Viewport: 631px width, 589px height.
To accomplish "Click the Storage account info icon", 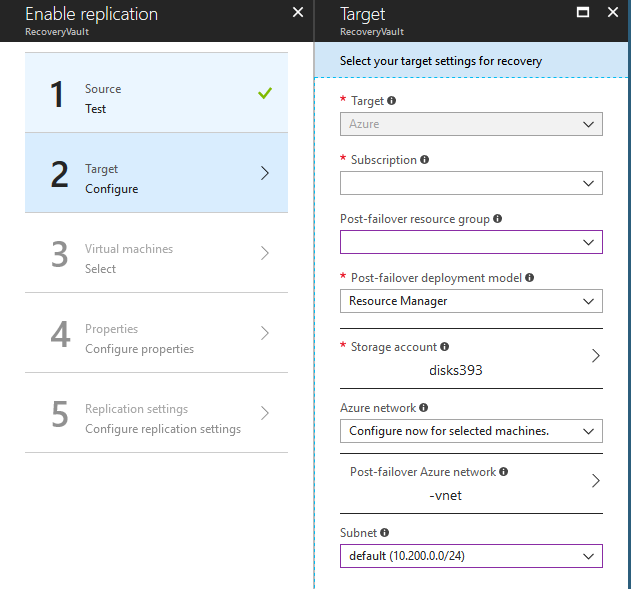I will point(444,346).
